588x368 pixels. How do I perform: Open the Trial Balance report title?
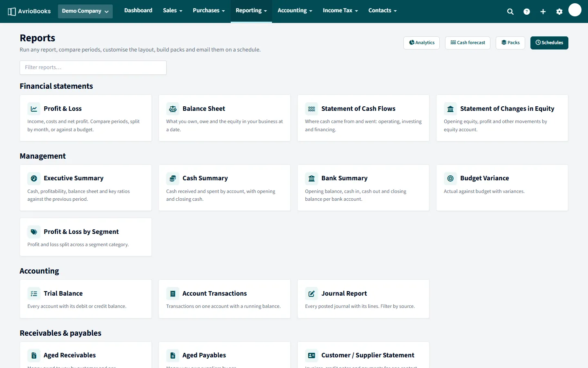(x=63, y=294)
